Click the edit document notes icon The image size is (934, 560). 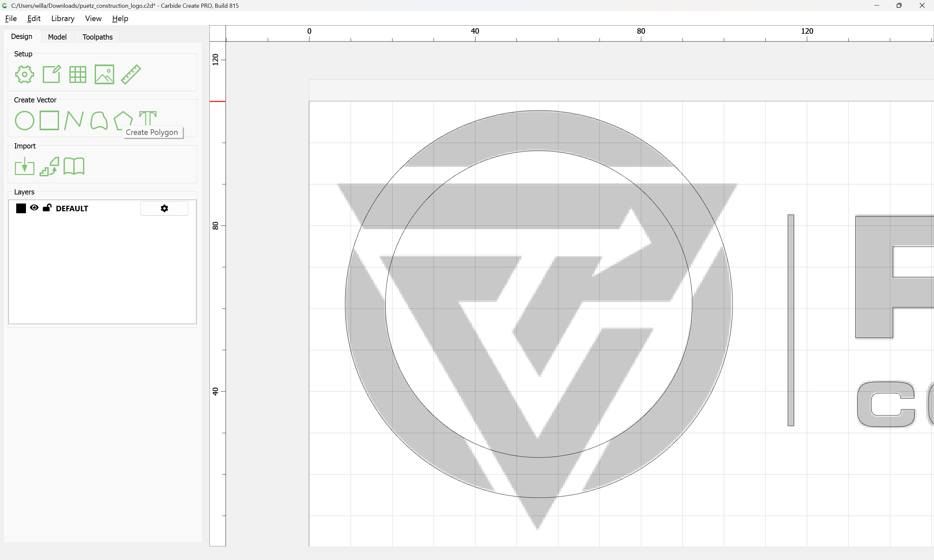coord(51,74)
